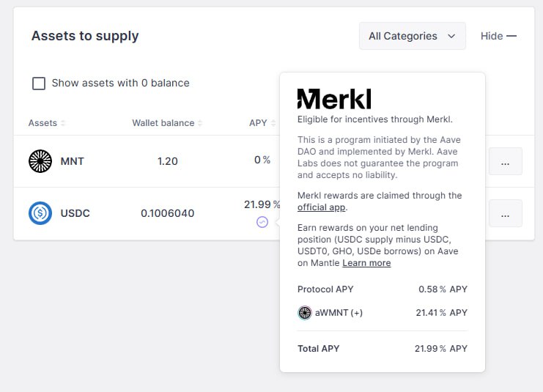Click the MNT token icon
This screenshot has width=543, height=392.
point(40,161)
